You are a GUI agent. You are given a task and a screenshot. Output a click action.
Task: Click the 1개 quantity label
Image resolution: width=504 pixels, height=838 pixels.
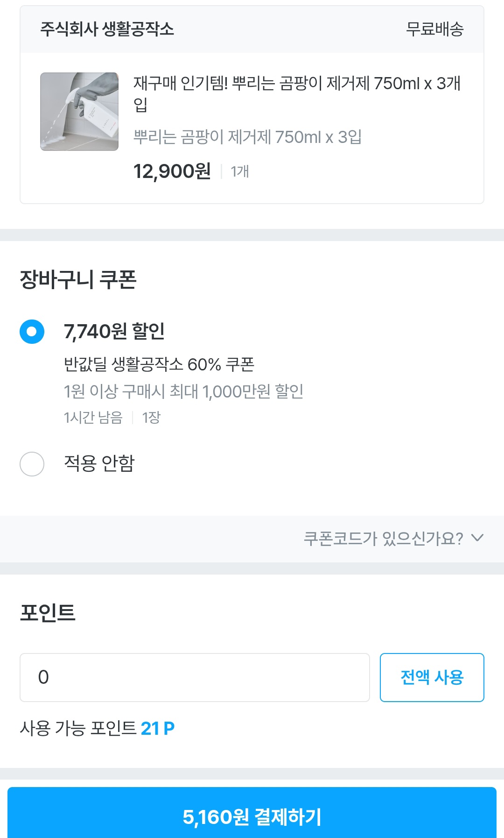tap(240, 172)
